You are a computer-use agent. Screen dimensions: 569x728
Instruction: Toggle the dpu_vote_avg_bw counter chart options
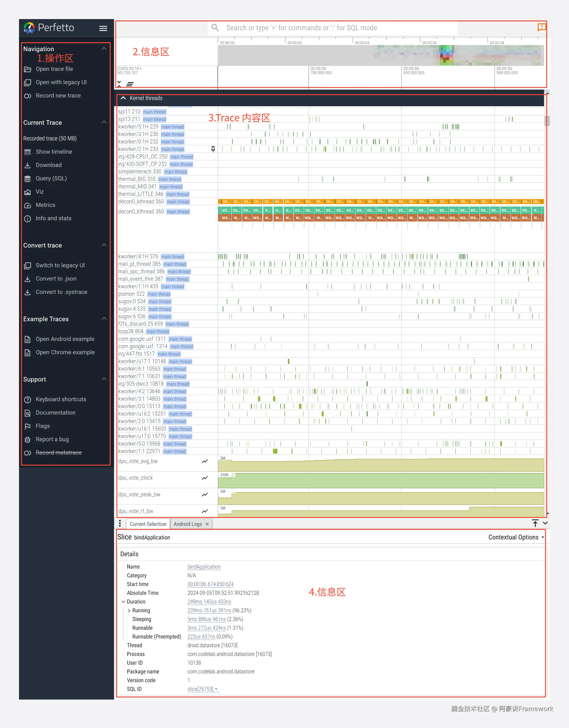coord(205,461)
